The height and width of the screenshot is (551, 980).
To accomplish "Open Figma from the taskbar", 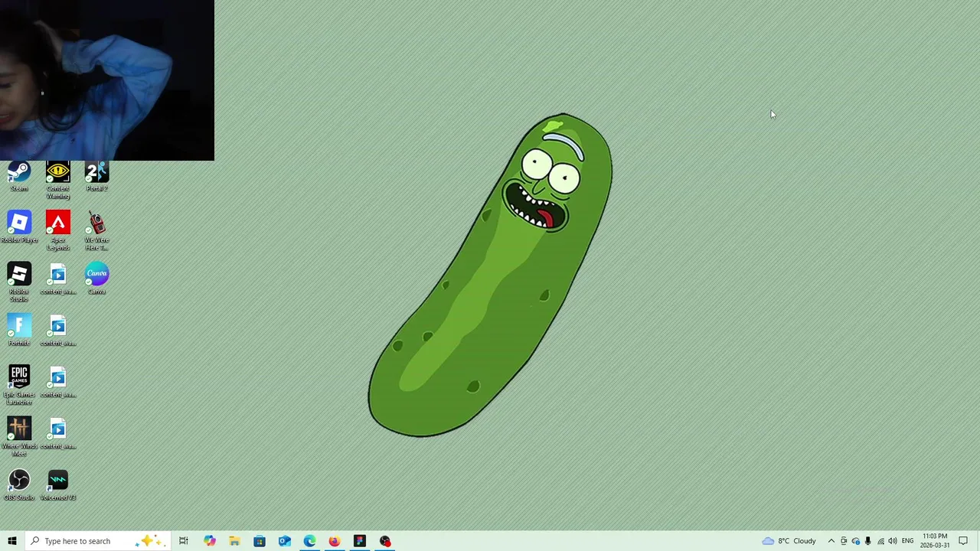I will tap(360, 541).
